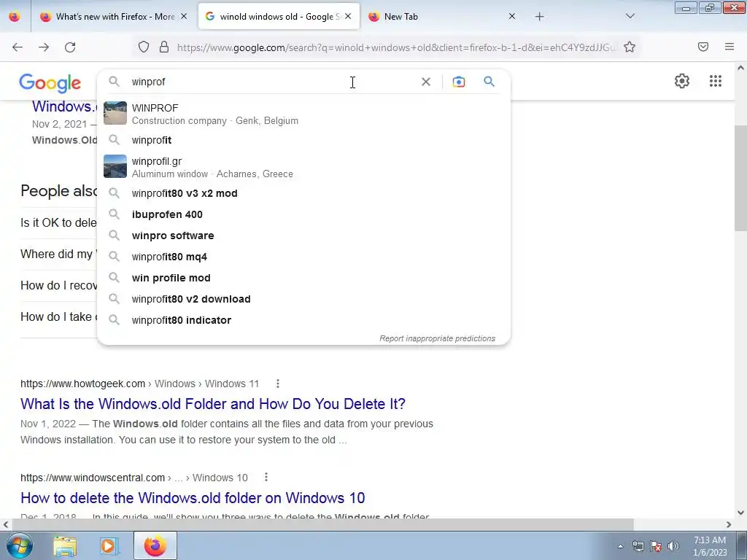Open Action Center flag tray icon
Screen dimensions: 747x560
click(x=656, y=546)
